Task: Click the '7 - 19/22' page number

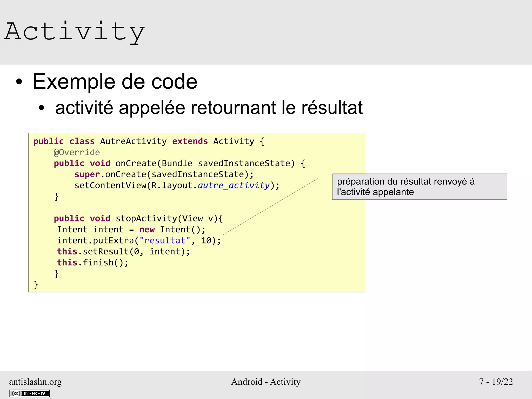Action: (x=496, y=382)
